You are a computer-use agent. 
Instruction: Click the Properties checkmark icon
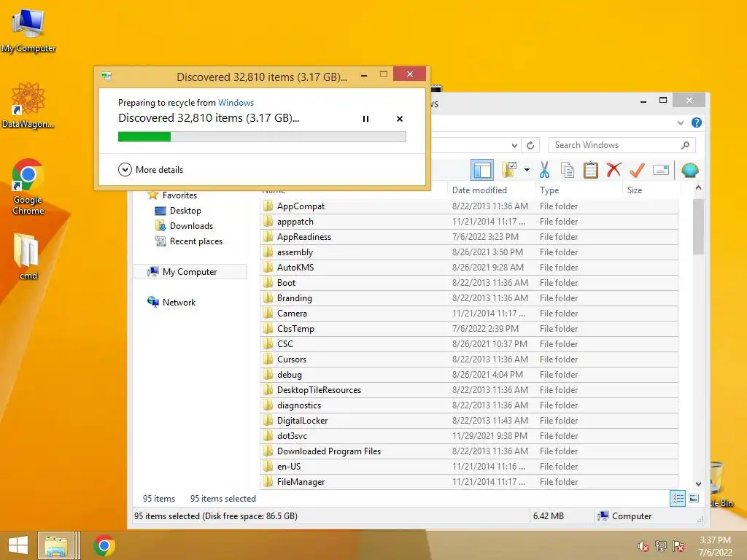coord(637,170)
